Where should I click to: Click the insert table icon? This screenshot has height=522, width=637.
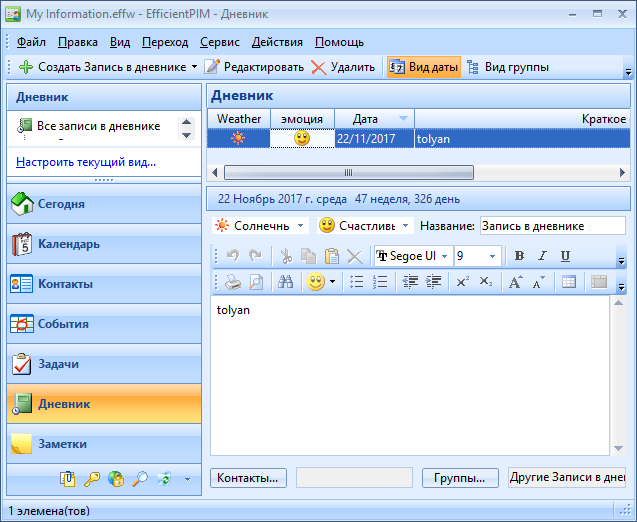coord(568,282)
